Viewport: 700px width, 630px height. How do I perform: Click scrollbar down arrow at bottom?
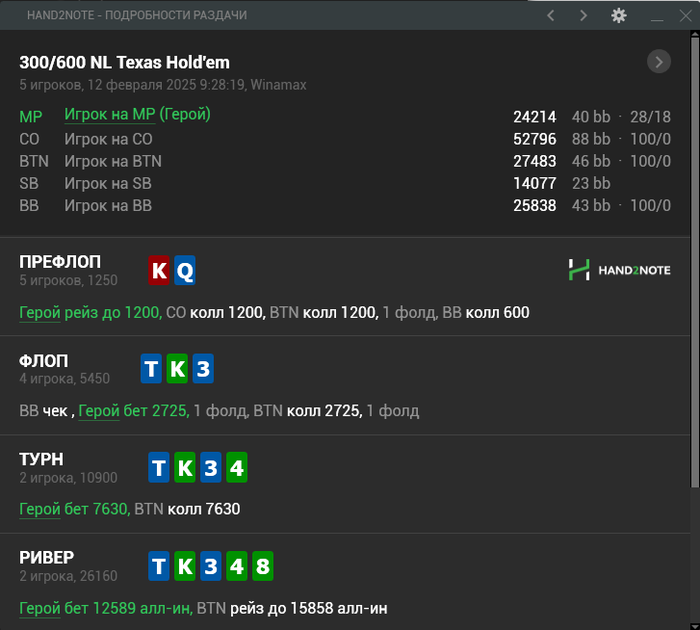pyautogui.click(x=695, y=626)
